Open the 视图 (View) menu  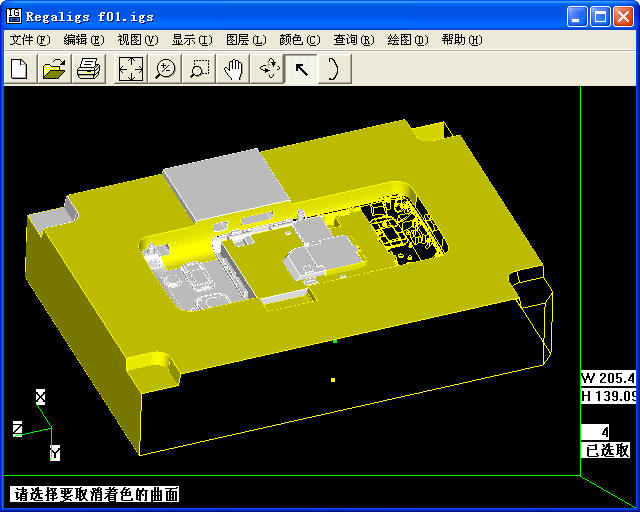[x=137, y=40]
